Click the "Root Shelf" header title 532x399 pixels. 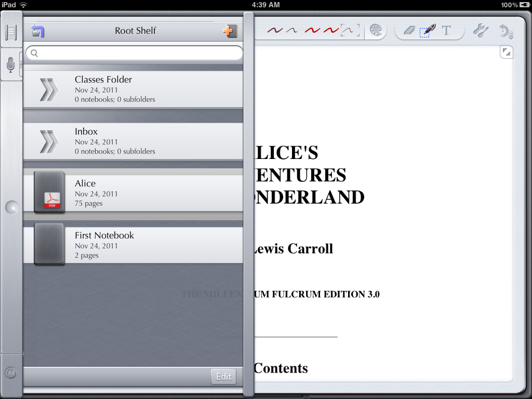click(x=136, y=31)
